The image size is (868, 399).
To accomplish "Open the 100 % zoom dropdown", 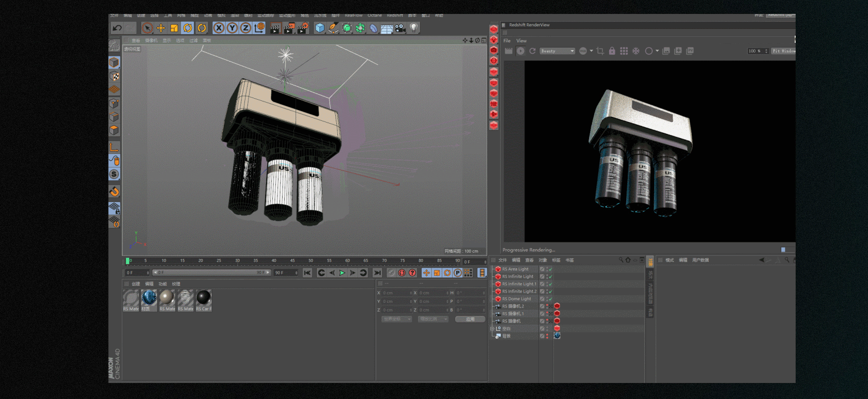I will 758,51.
